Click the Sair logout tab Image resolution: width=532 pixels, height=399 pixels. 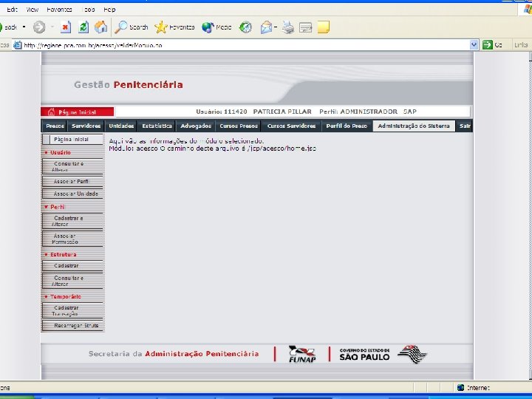pyautogui.click(x=465, y=126)
